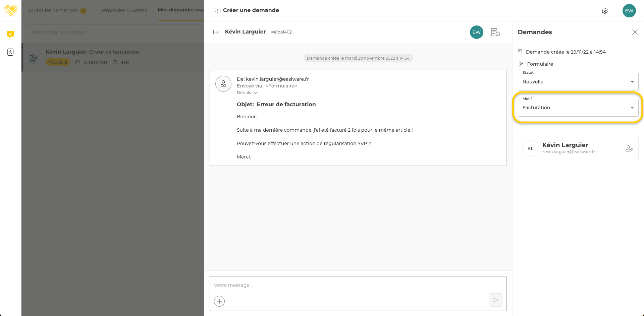644x316 pixels.
Task: Open the Motif dropdown showing Facturation
Action: pyautogui.click(x=578, y=108)
